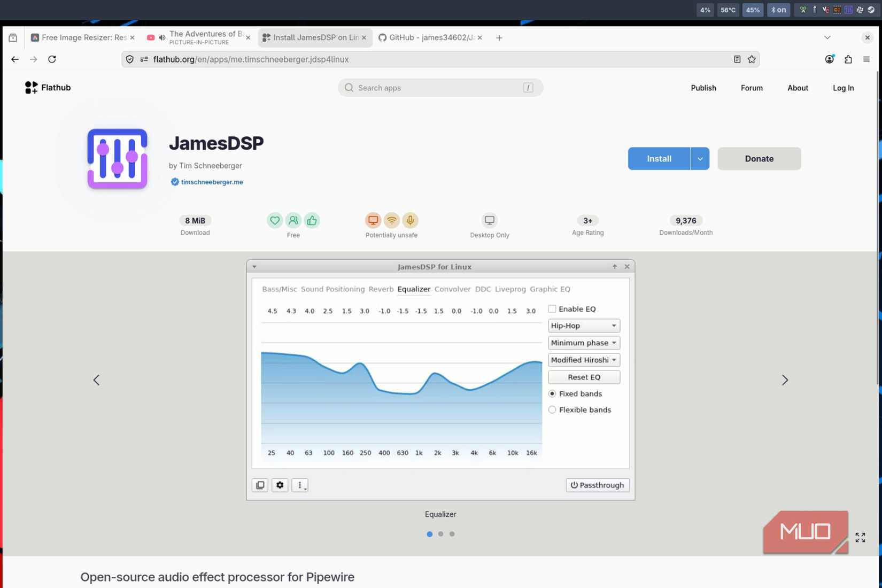Toggle reader view icon in address bar
Image resolution: width=882 pixels, height=588 pixels.
(737, 59)
